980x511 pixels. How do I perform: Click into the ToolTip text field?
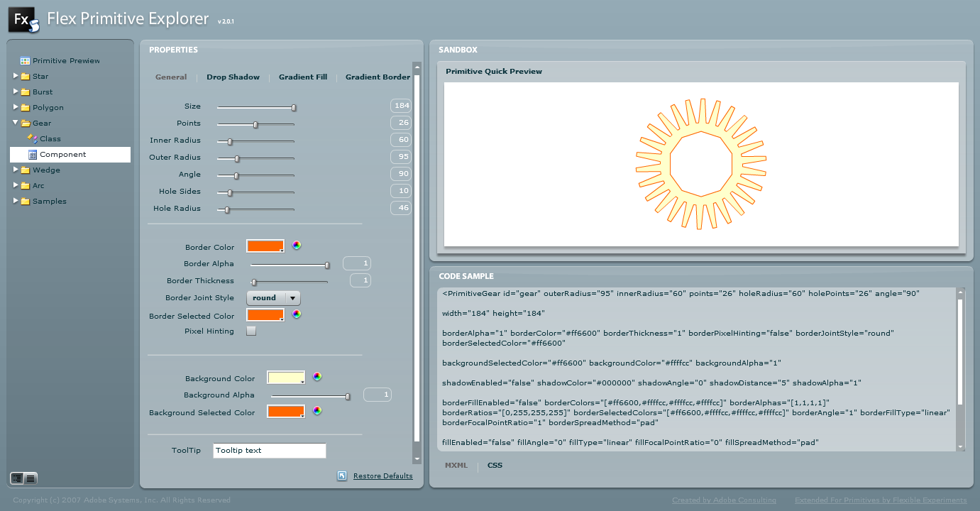tap(270, 451)
